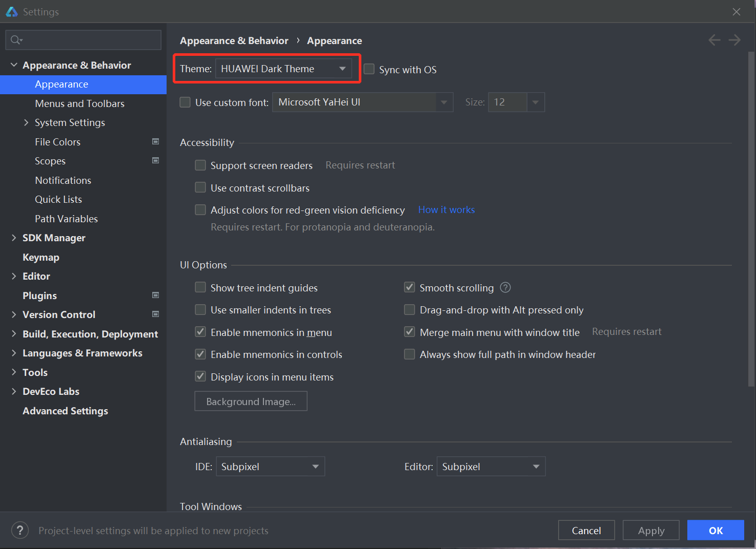Expand the DevEco Labs node
This screenshot has width=756, height=549.
tap(14, 391)
